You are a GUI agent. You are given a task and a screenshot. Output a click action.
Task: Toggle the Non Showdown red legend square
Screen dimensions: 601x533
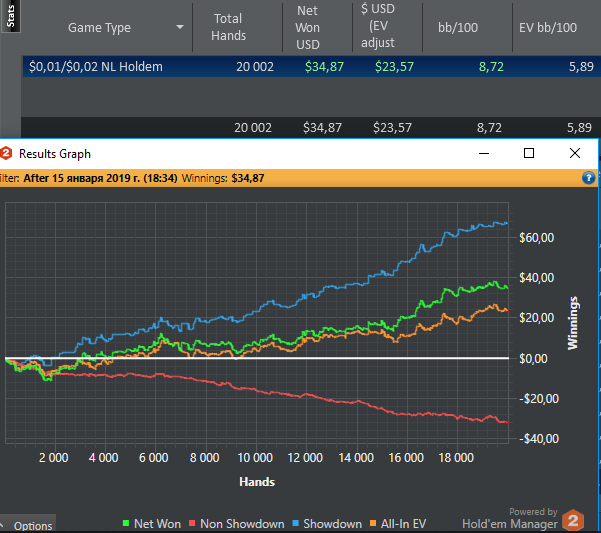pyautogui.click(x=192, y=523)
